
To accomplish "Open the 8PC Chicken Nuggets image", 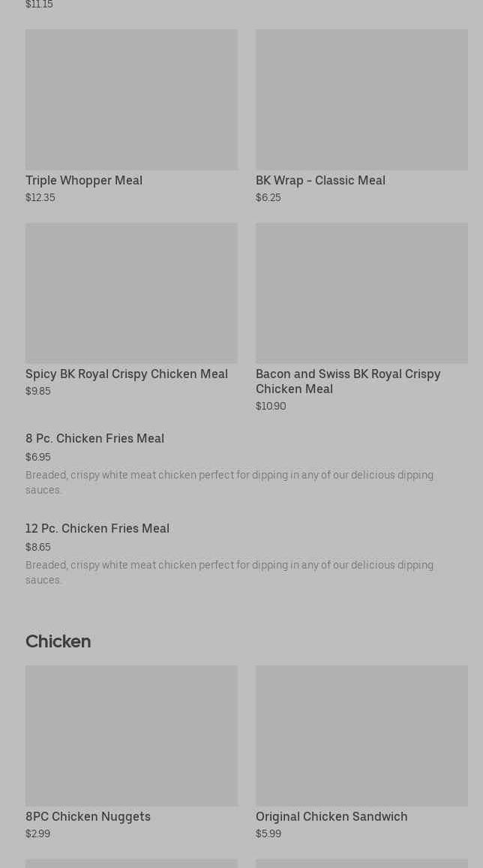I will click(131, 735).
